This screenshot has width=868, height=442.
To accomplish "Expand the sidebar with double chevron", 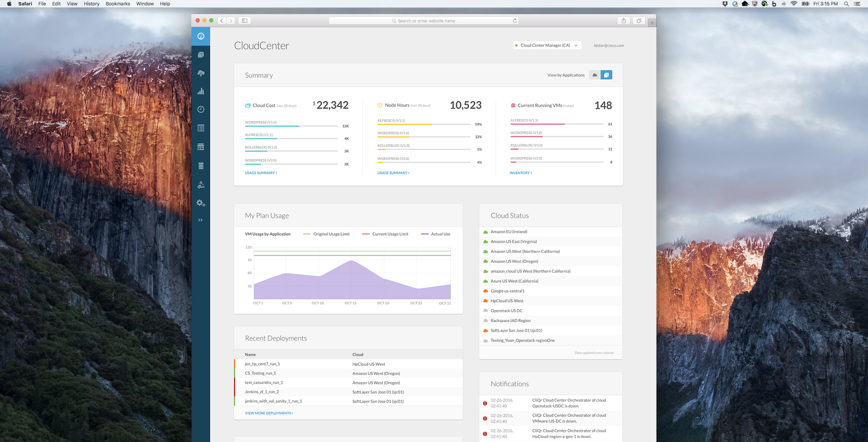I will point(200,220).
